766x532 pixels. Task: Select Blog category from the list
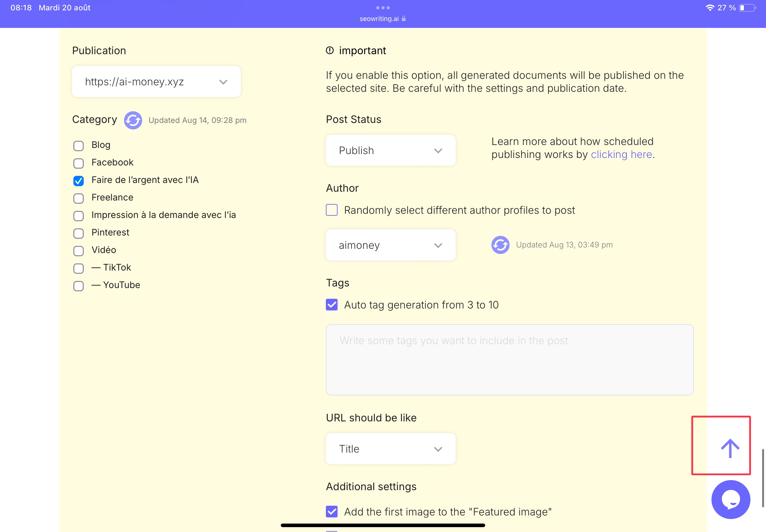click(x=79, y=145)
